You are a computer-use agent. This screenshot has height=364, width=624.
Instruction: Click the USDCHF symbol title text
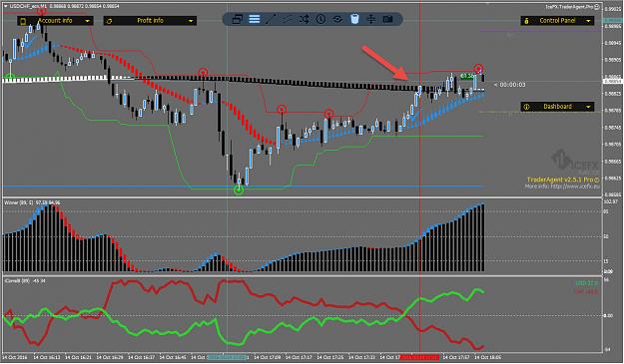point(28,6)
